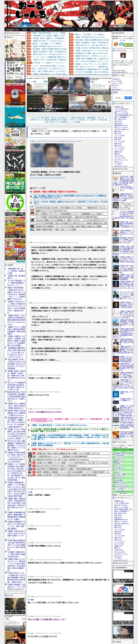Click the star icon beside 石破首相 link

tap(31, 192)
